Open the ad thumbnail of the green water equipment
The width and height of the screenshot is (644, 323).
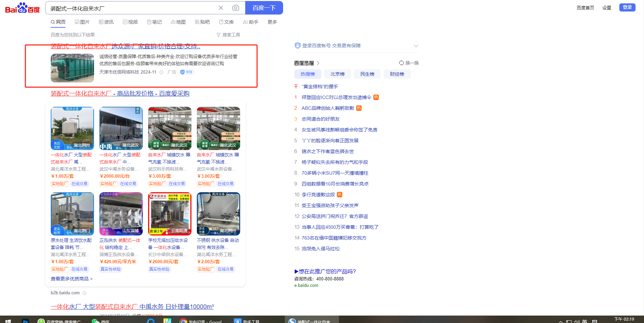point(72,68)
